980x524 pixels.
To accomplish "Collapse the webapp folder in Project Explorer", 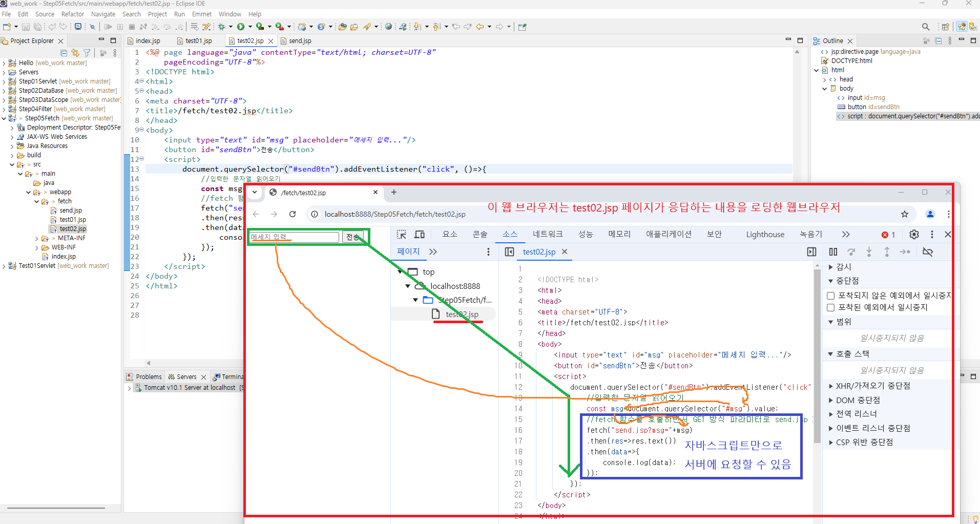I will tap(29, 192).
